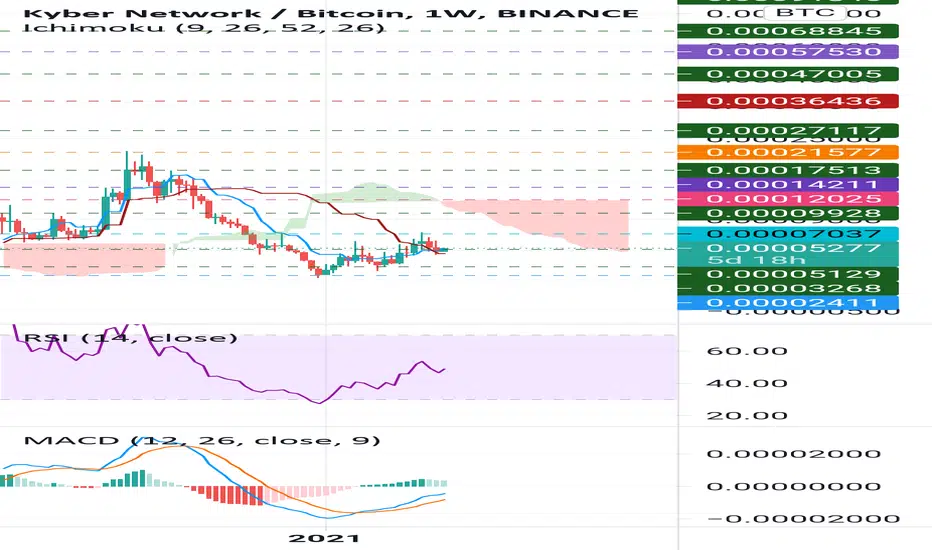Click the MACD 0.00002000 axis value
This screenshot has height=550, width=932.
coord(794,454)
